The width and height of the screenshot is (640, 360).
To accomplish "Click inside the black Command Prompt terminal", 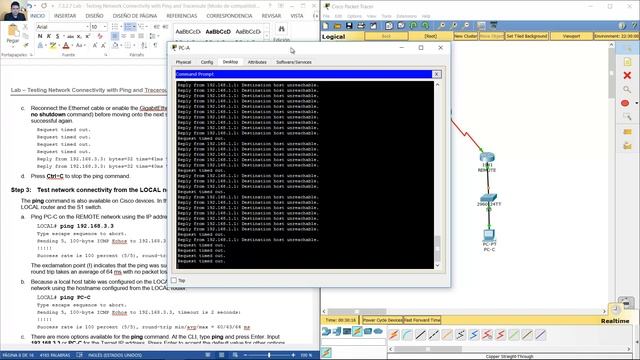I will [305, 175].
